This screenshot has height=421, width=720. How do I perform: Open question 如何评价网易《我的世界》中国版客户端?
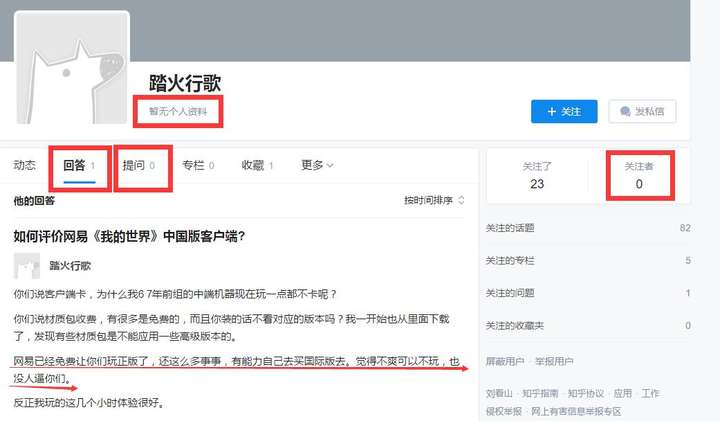click(x=129, y=236)
